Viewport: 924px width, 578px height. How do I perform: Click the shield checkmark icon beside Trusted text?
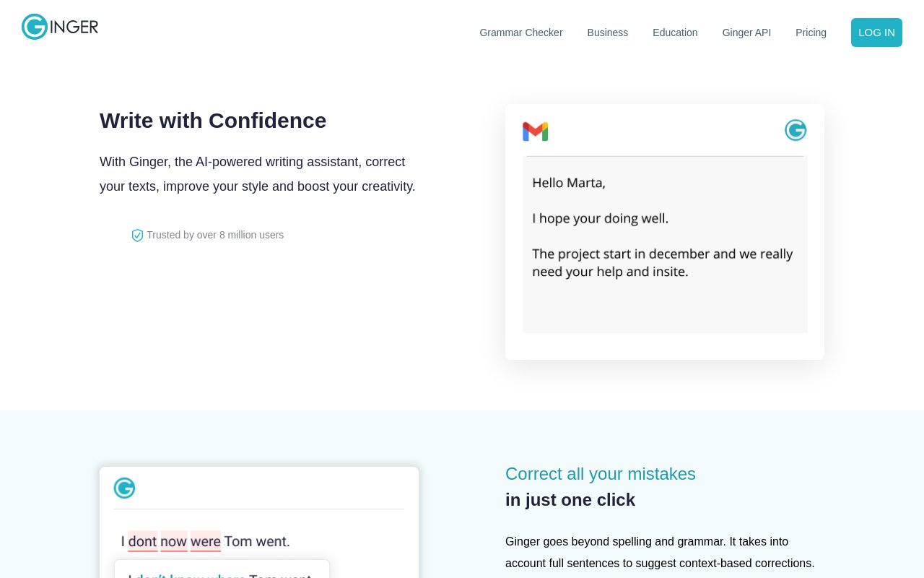137,236
